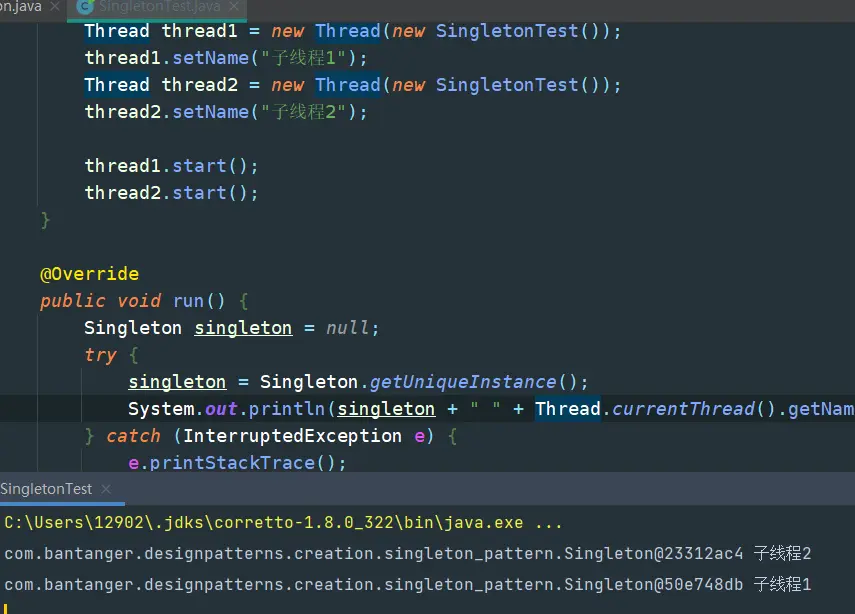Switch to SingletonTest.java editor tab
855x614 pixels.
click(159, 7)
